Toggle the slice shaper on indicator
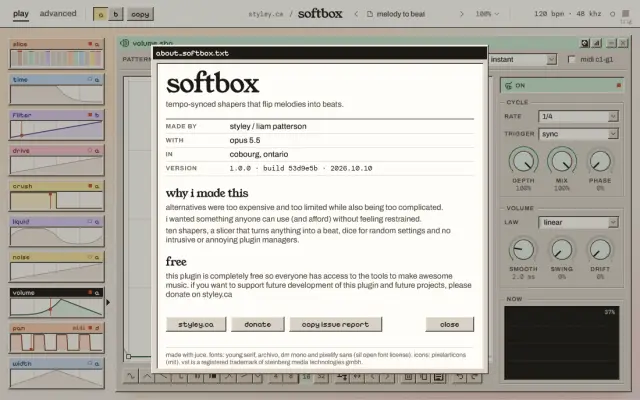 [x=90, y=44]
